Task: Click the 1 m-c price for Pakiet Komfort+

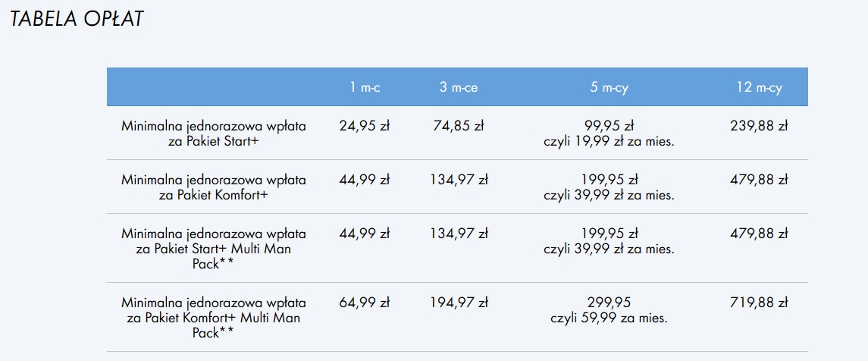Action: 364,180
